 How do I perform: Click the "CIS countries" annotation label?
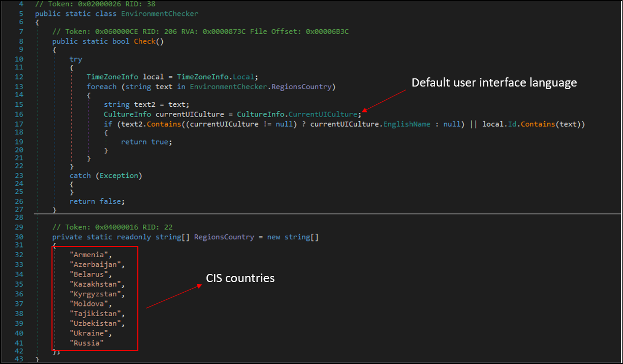[x=240, y=278]
